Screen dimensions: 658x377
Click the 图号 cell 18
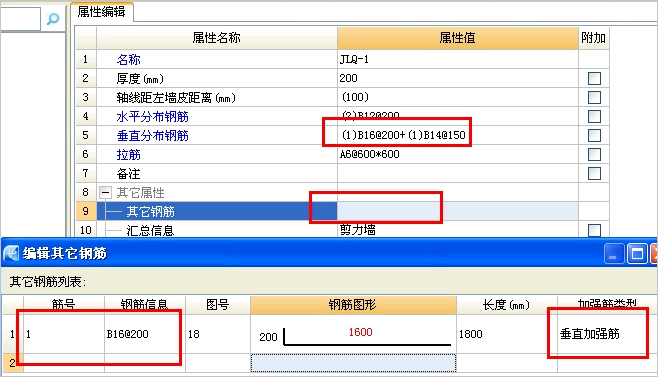click(x=218, y=334)
